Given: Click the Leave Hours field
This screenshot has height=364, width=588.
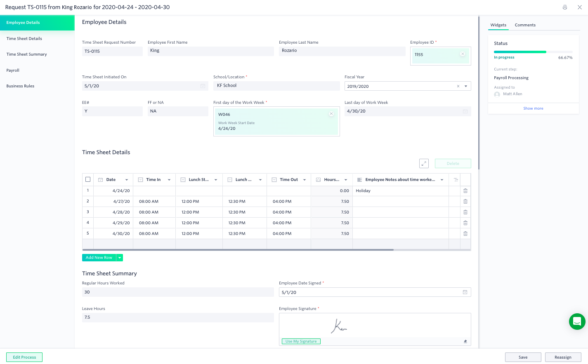Looking at the screenshot, I should pos(178,317).
